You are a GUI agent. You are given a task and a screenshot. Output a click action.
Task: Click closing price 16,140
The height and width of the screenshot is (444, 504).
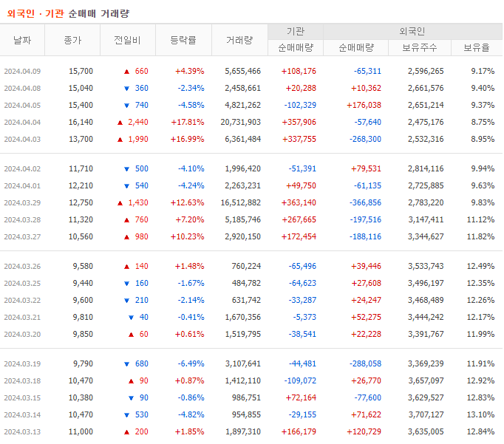(81, 122)
